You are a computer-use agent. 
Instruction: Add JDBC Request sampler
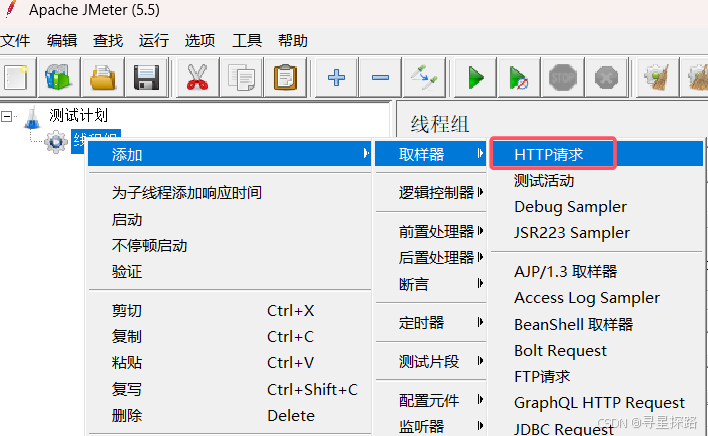[x=597, y=427]
